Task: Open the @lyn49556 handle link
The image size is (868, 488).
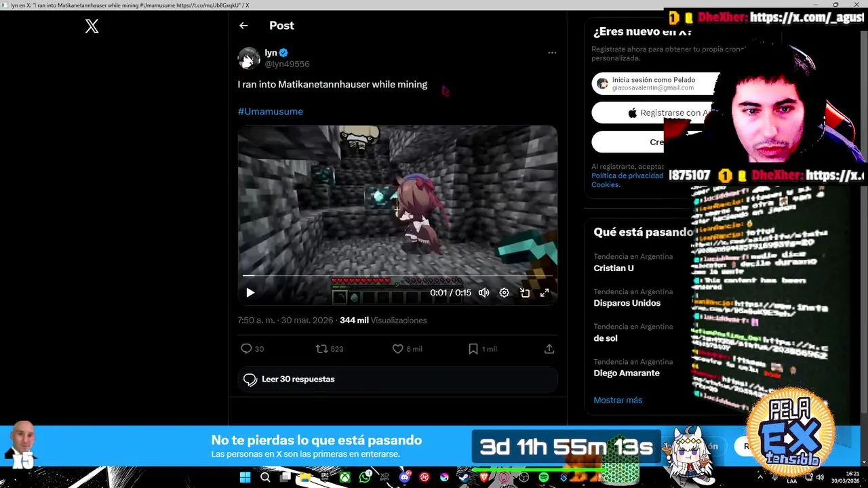Action: point(287,64)
